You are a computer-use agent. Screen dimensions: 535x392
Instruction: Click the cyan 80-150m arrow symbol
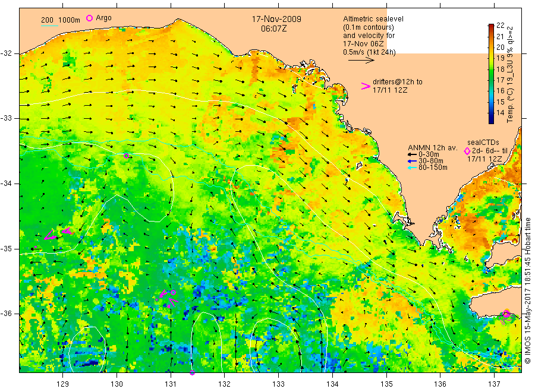click(413, 167)
